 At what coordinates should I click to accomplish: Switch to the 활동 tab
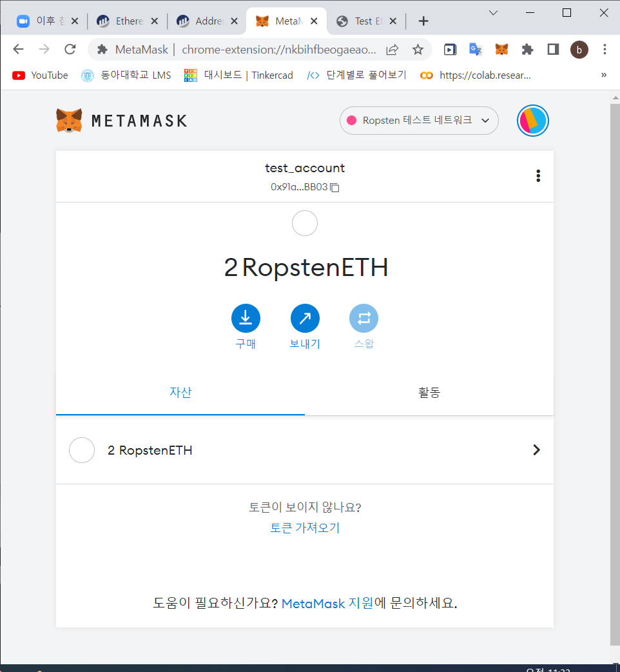pyautogui.click(x=429, y=393)
